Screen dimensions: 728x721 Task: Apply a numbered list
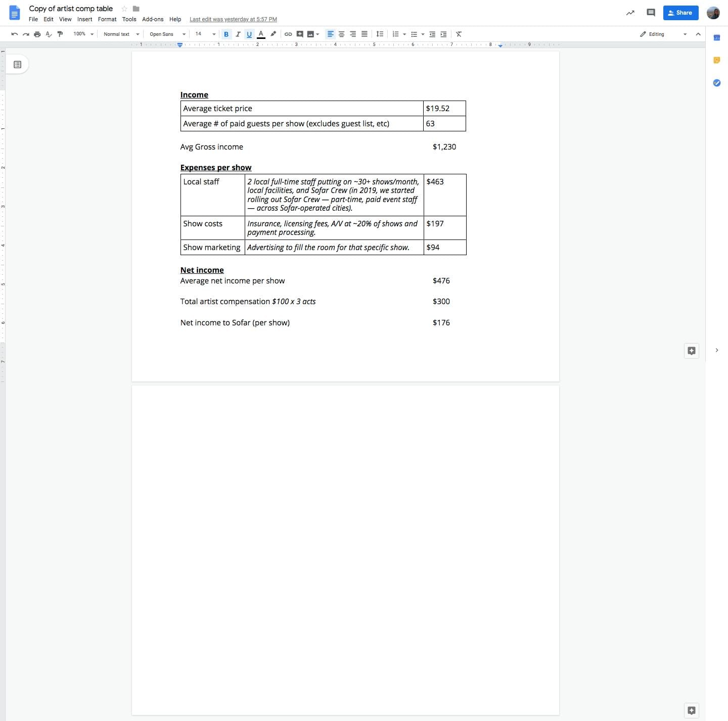coord(396,34)
